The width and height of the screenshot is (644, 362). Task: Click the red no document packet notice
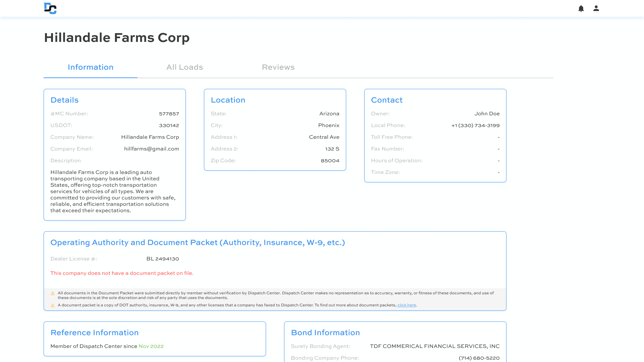point(122,273)
